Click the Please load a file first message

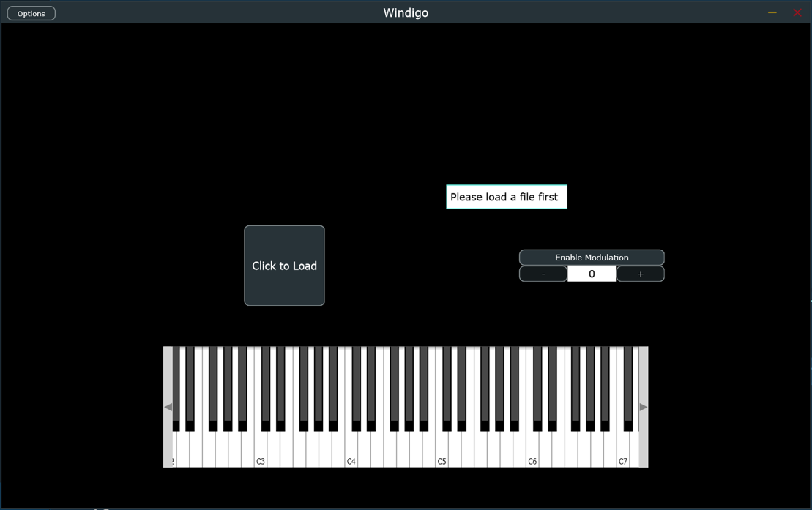tap(506, 196)
